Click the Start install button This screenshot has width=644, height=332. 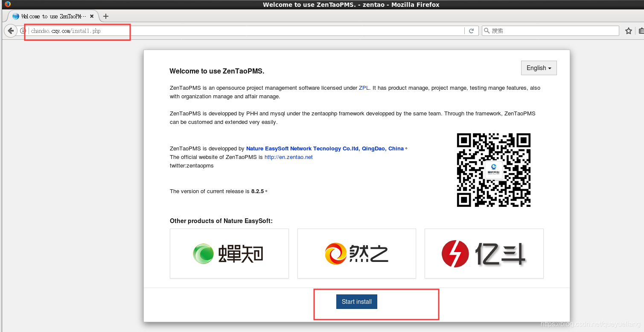pyautogui.click(x=357, y=302)
